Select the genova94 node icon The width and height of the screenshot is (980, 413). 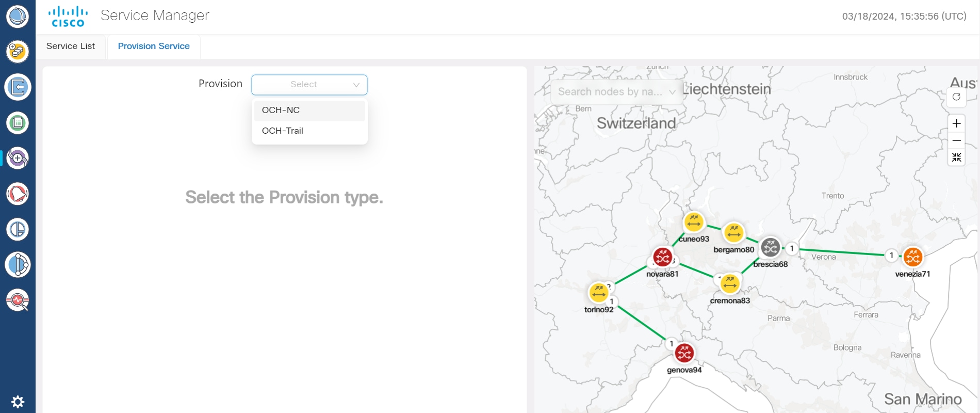[684, 353]
